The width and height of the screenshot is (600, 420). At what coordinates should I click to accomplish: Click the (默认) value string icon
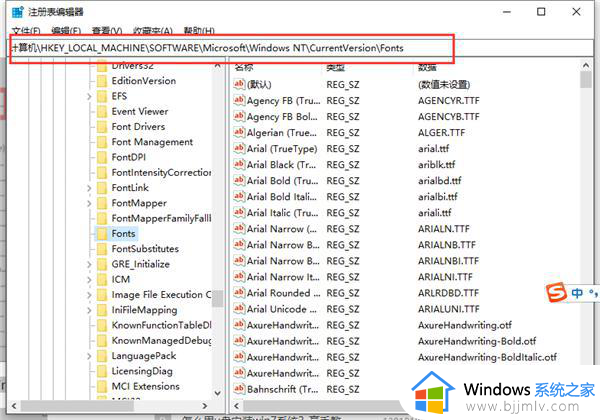pyautogui.click(x=239, y=84)
